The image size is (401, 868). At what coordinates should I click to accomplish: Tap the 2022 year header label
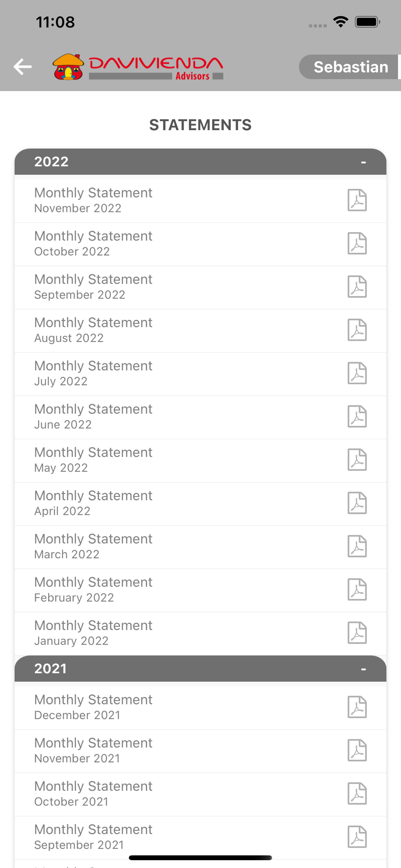tap(51, 162)
